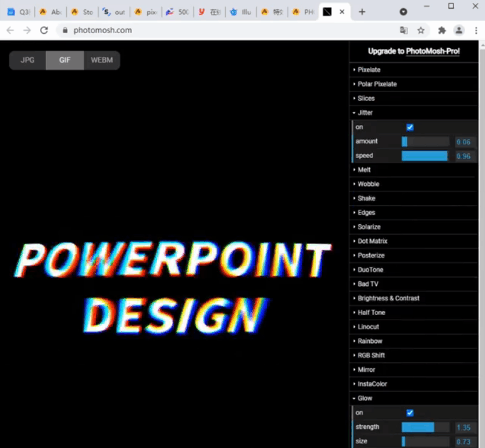Expand the Dot Matrix effect
This screenshot has height=448, width=485.
[x=413, y=241]
